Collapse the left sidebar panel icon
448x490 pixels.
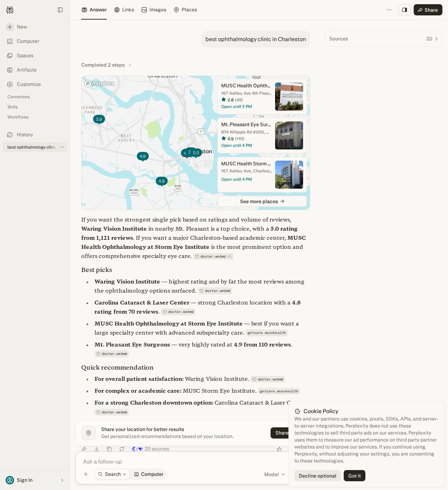point(60,10)
